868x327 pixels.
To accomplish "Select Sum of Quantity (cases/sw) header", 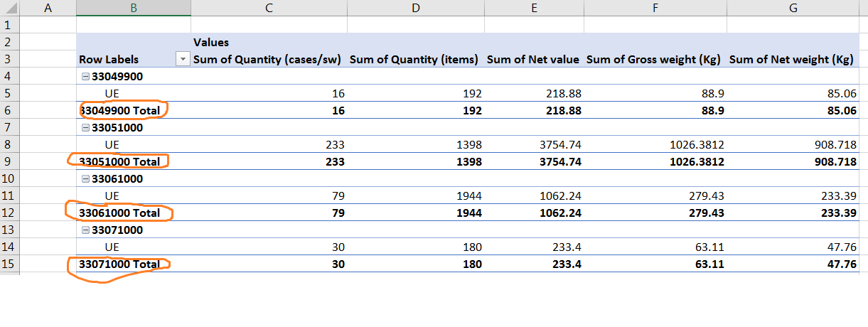I will click(269, 59).
